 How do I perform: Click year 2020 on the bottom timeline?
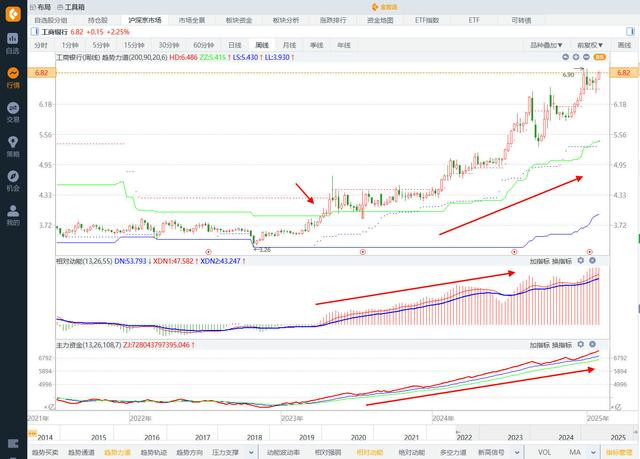[x=359, y=438]
